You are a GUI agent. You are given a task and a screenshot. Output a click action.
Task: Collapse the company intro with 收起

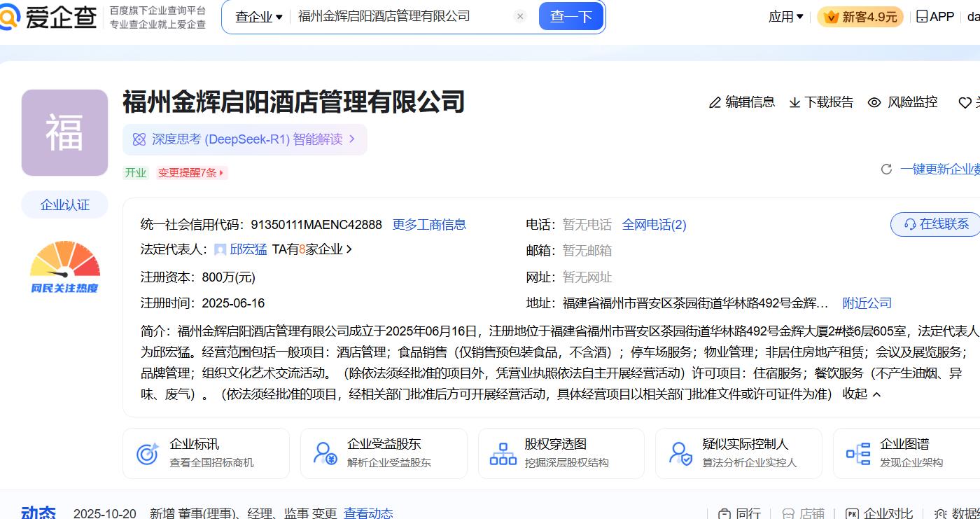[x=861, y=394]
